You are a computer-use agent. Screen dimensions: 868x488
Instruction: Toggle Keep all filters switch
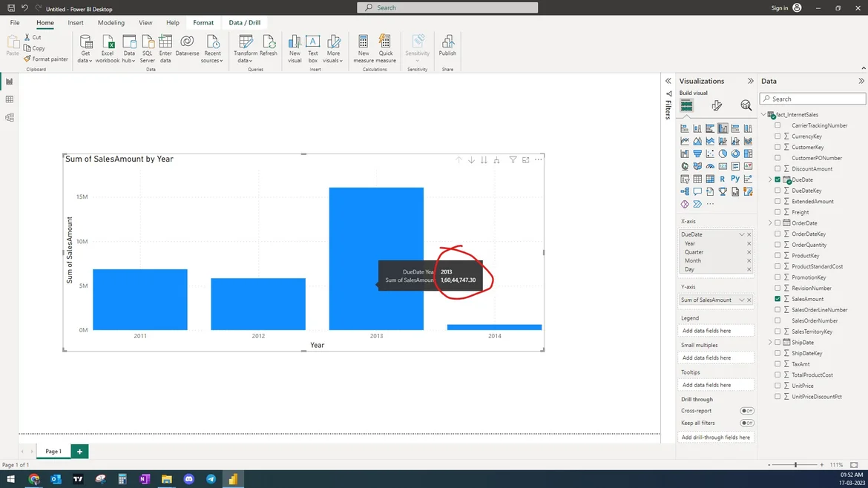(x=746, y=423)
